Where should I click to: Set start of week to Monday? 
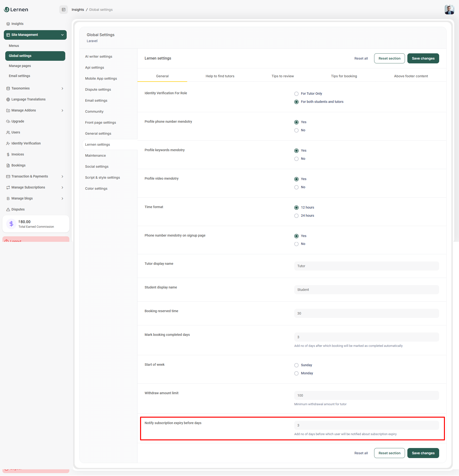coord(296,373)
